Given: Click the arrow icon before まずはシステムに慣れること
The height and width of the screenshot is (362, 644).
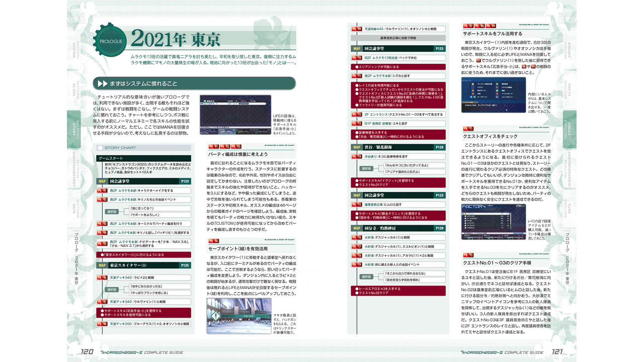Looking at the screenshot, I should coord(102,83).
